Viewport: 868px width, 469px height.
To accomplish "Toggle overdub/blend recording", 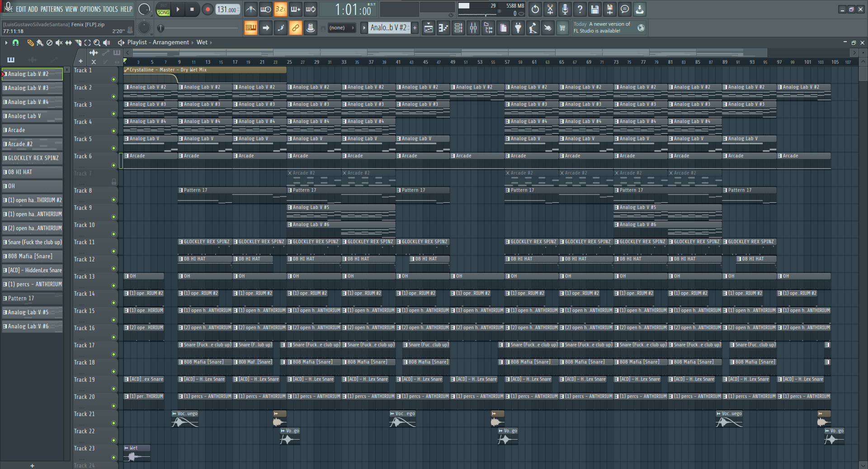I will [296, 9].
